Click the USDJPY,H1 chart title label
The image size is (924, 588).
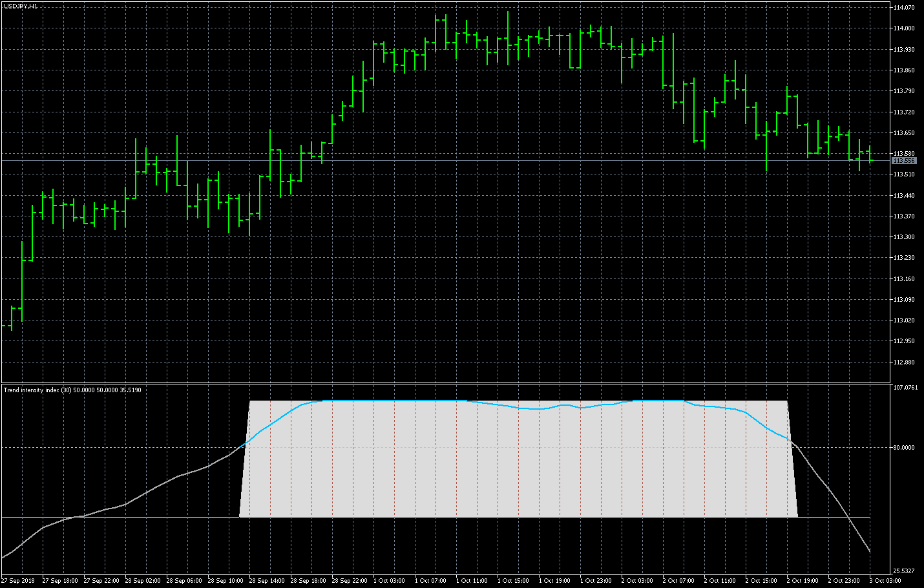click(21, 6)
